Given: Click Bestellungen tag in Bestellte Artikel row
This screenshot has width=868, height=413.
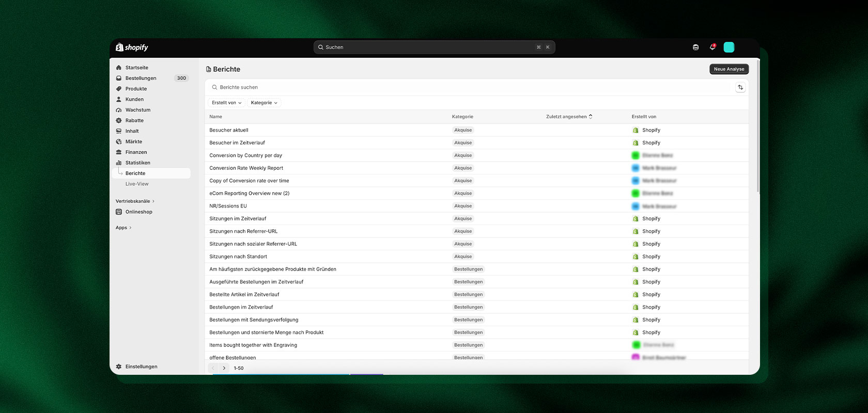Looking at the screenshot, I should pyautogui.click(x=469, y=295).
